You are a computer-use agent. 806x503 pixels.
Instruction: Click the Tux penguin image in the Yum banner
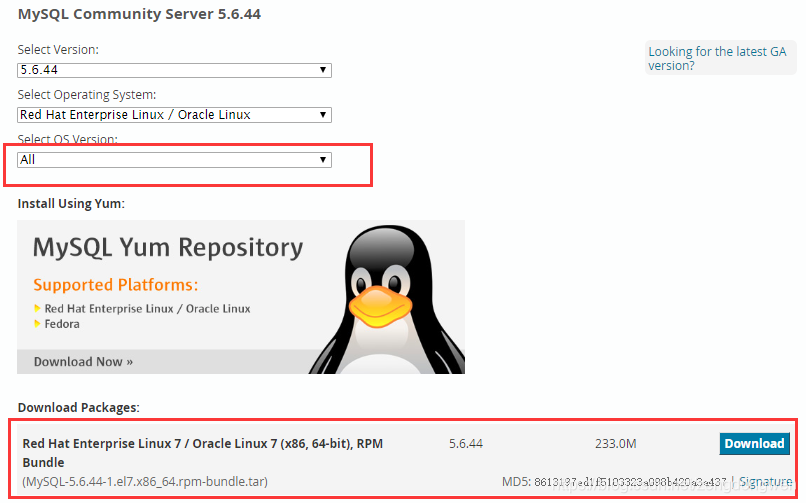387,299
